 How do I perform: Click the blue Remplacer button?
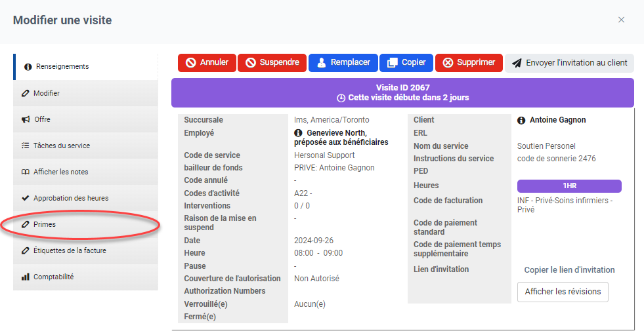coord(343,63)
